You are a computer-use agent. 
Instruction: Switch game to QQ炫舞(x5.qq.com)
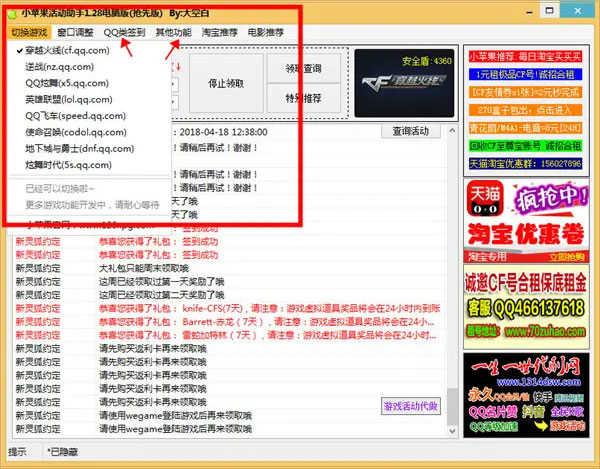pos(89,83)
